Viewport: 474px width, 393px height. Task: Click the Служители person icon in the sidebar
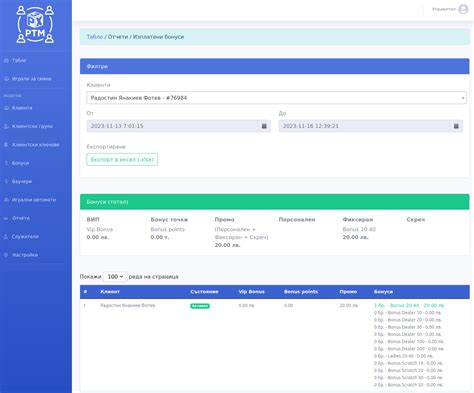[6, 236]
